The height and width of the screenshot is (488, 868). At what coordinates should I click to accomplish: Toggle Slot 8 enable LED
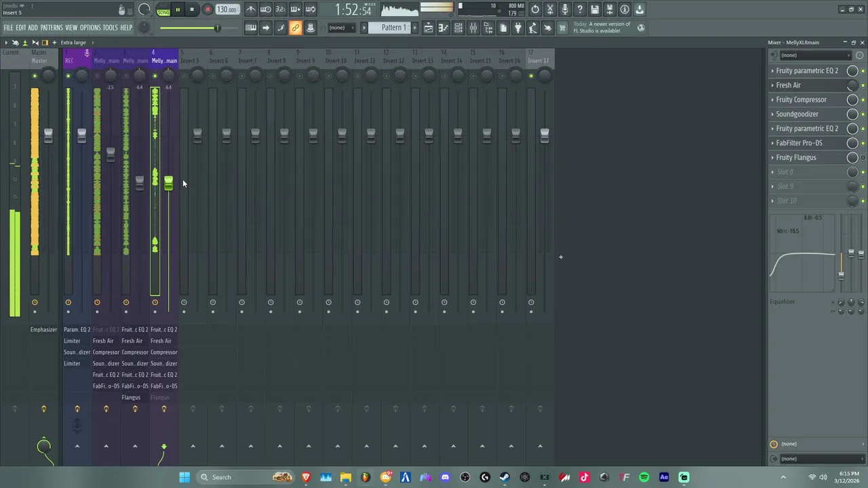863,172
